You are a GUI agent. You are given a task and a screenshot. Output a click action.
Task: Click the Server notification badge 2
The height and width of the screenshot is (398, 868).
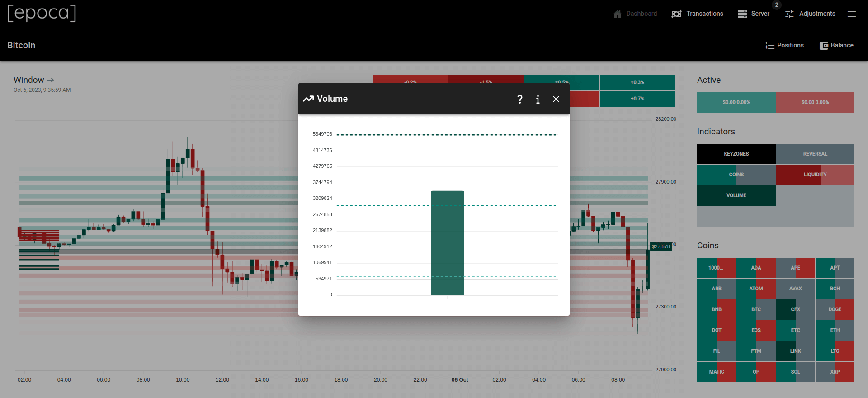(777, 5)
